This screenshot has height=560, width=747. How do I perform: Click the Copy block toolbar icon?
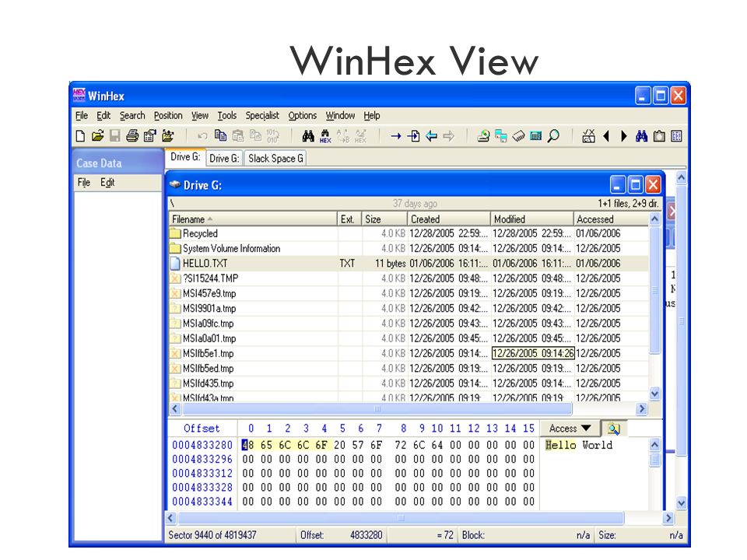tap(220, 136)
